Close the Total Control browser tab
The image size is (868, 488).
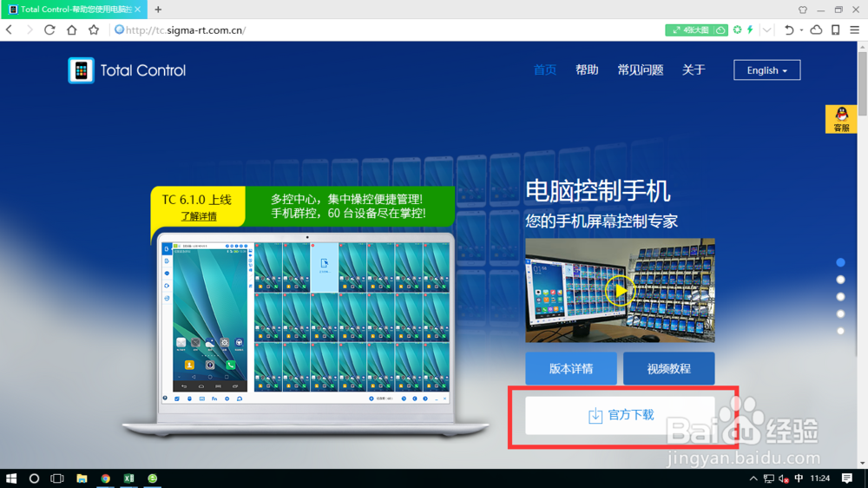[138, 10]
